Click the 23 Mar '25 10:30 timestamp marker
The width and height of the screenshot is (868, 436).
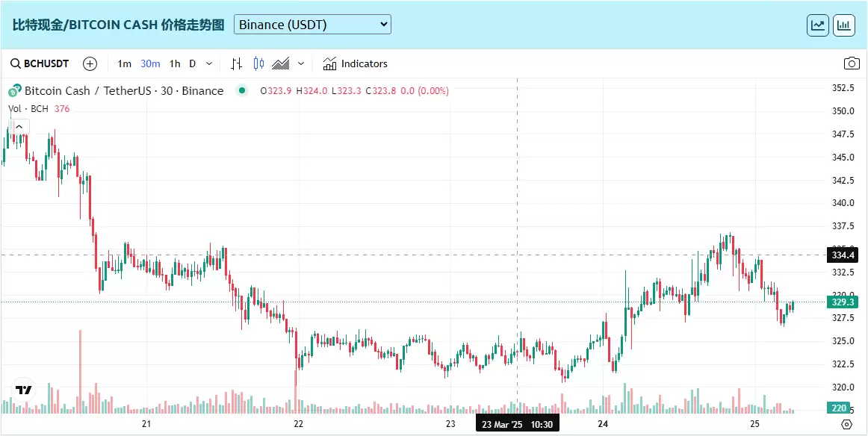pos(518,423)
